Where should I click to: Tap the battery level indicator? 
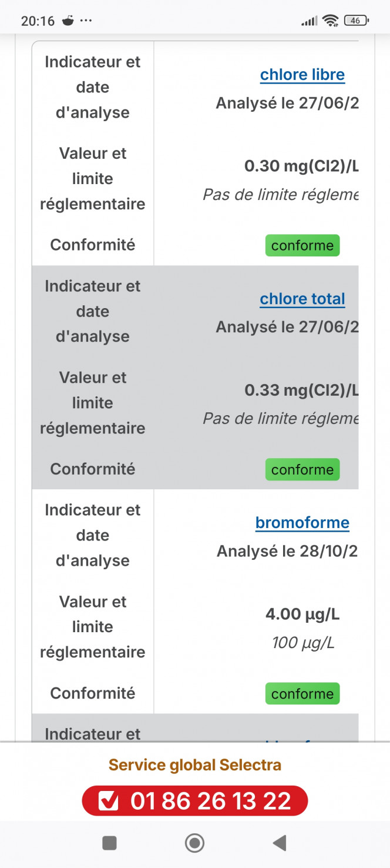pyautogui.click(x=356, y=21)
